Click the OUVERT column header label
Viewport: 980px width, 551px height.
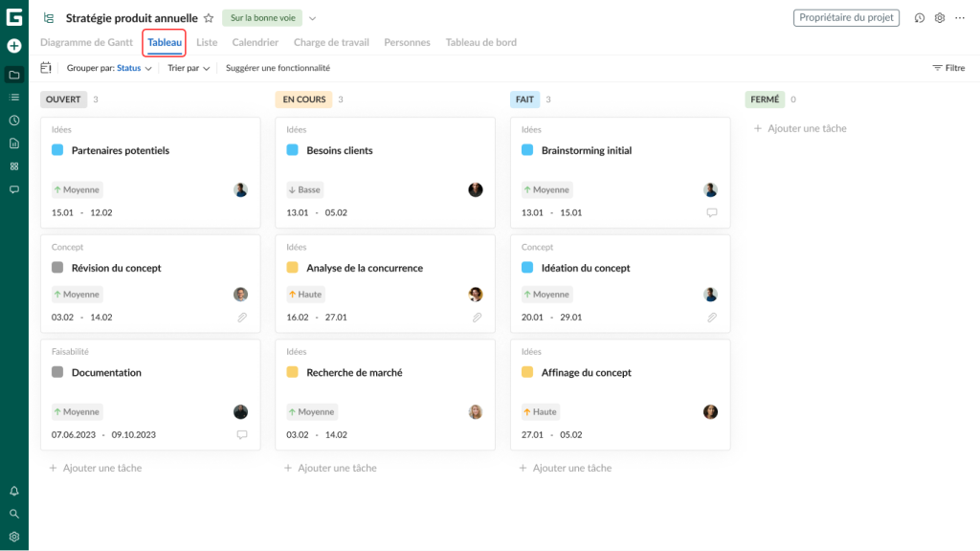click(63, 99)
